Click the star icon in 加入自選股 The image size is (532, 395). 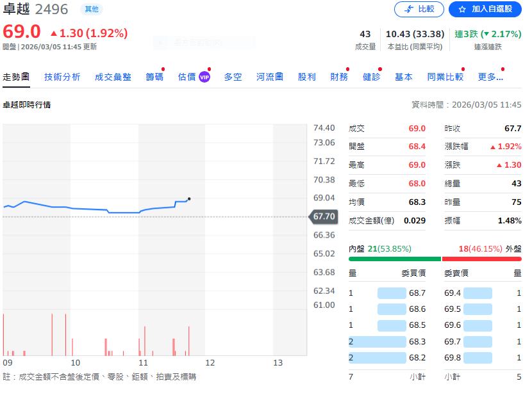click(462, 9)
